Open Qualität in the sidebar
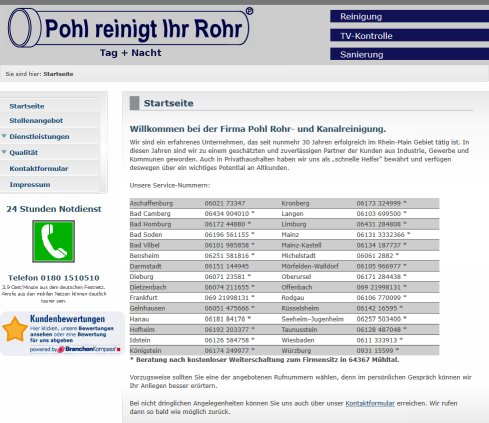The image size is (489, 423). coord(23,152)
